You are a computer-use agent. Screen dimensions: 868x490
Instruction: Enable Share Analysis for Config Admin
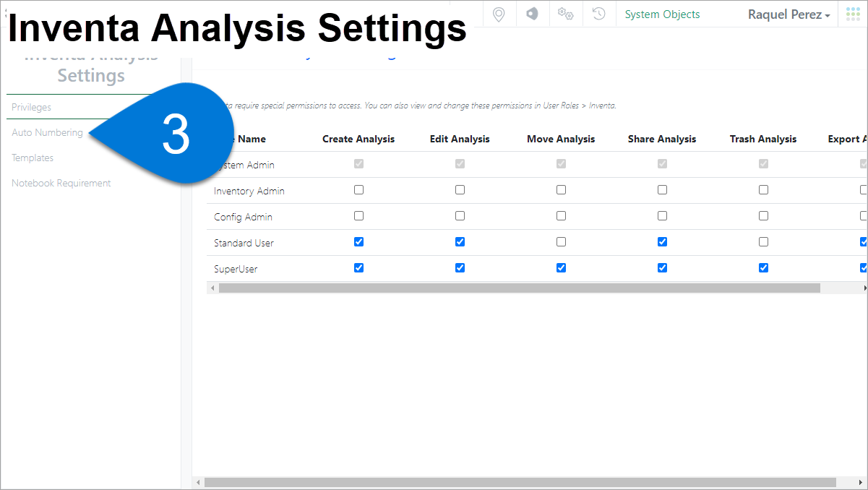click(662, 216)
